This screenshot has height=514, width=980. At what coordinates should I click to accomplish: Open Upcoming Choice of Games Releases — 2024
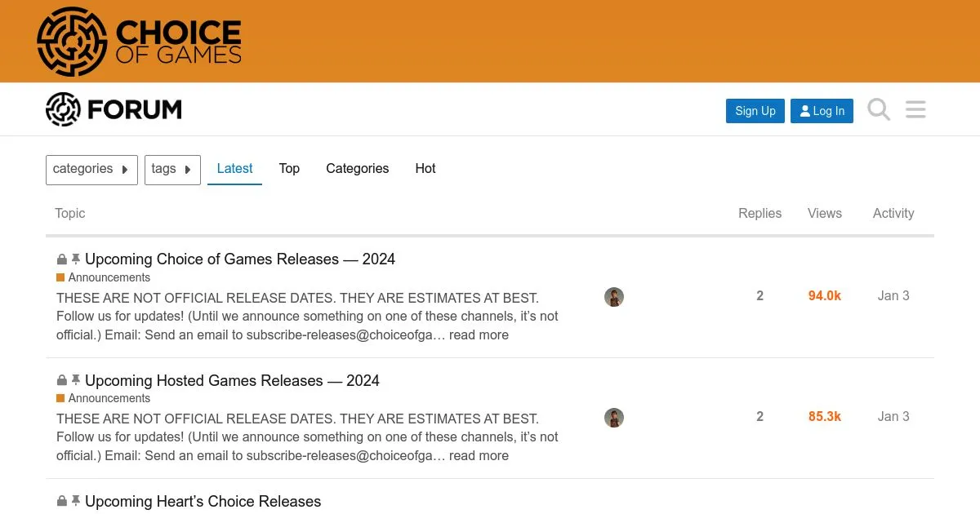[240, 259]
